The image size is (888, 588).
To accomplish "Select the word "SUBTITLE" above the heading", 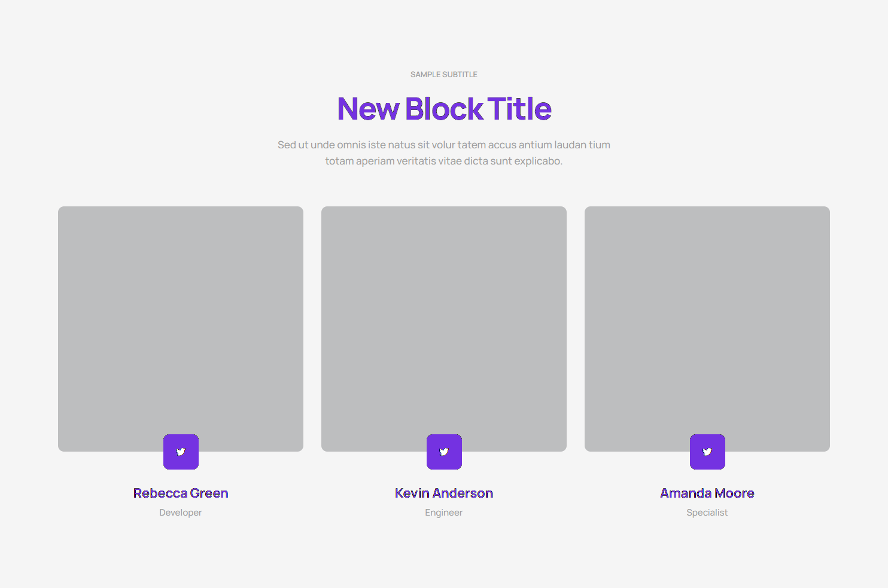I will (x=460, y=75).
